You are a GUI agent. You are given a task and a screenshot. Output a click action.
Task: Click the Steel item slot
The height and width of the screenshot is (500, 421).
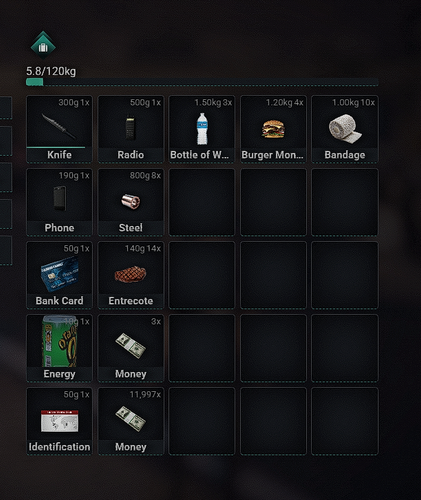[x=131, y=202]
